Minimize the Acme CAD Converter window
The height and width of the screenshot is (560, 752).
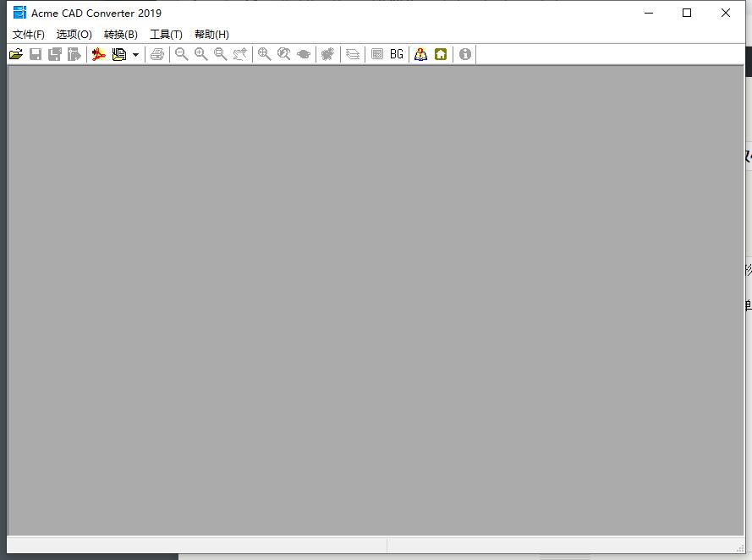649,13
